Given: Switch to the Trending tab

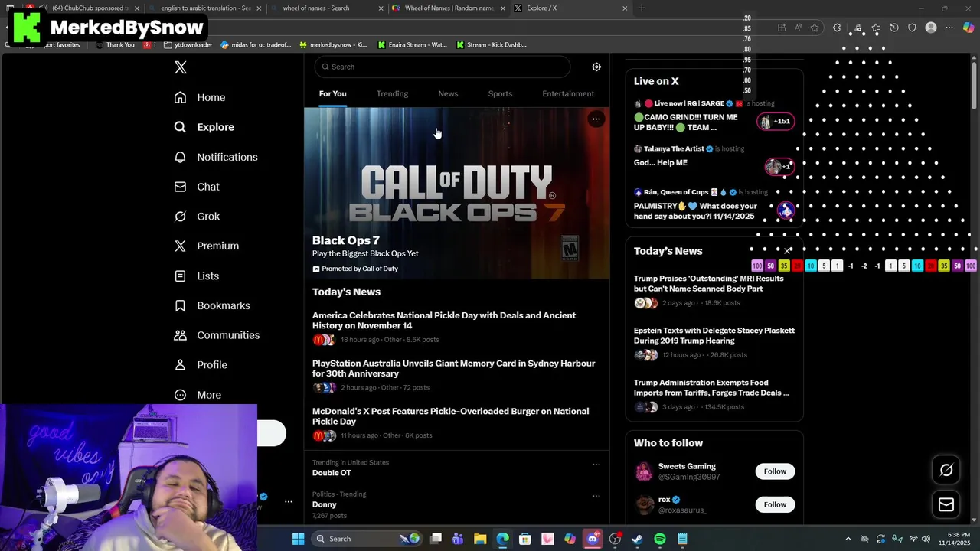Looking at the screenshot, I should pyautogui.click(x=392, y=93).
